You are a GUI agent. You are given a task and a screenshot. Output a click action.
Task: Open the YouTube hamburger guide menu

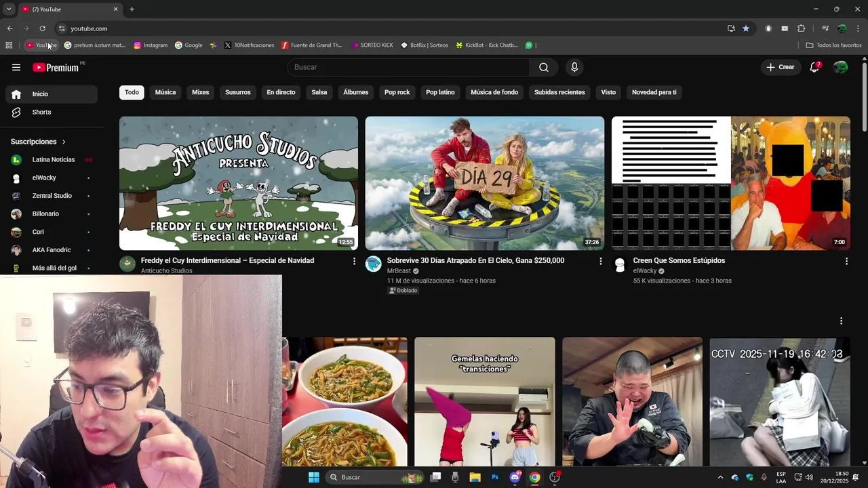point(16,67)
